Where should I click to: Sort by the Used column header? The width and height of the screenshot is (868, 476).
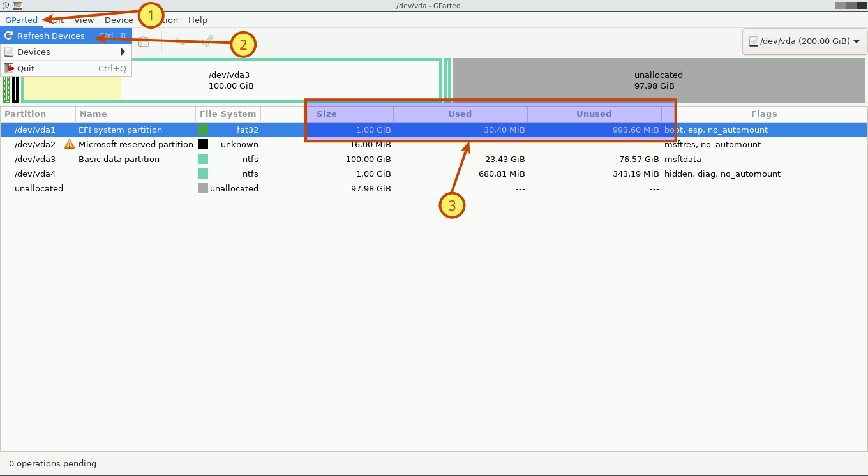pos(461,114)
